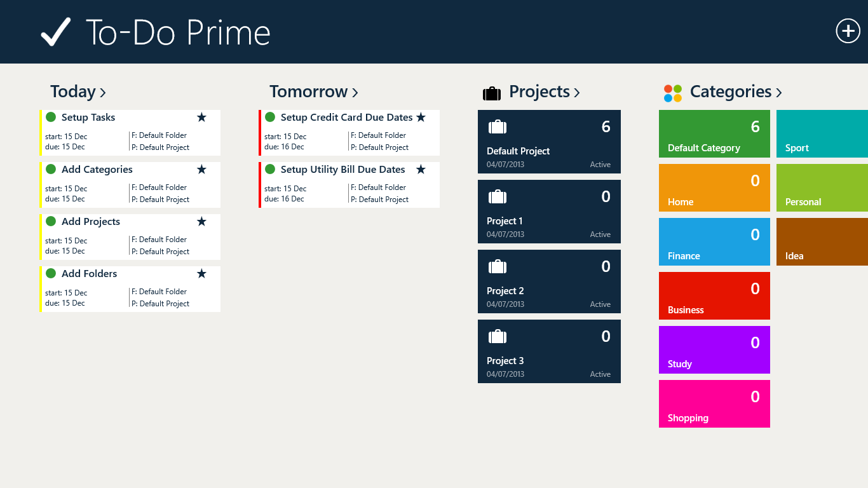Image resolution: width=868 pixels, height=488 pixels.
Task: Toggle the green status circle on Add Categories
Action: click(51, 170)
